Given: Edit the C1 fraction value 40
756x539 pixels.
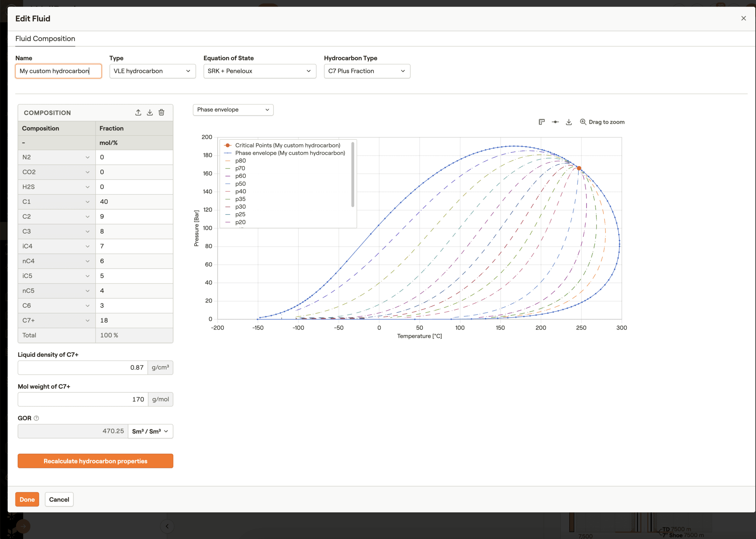Looking at the screenshot, I should [135, 202].
